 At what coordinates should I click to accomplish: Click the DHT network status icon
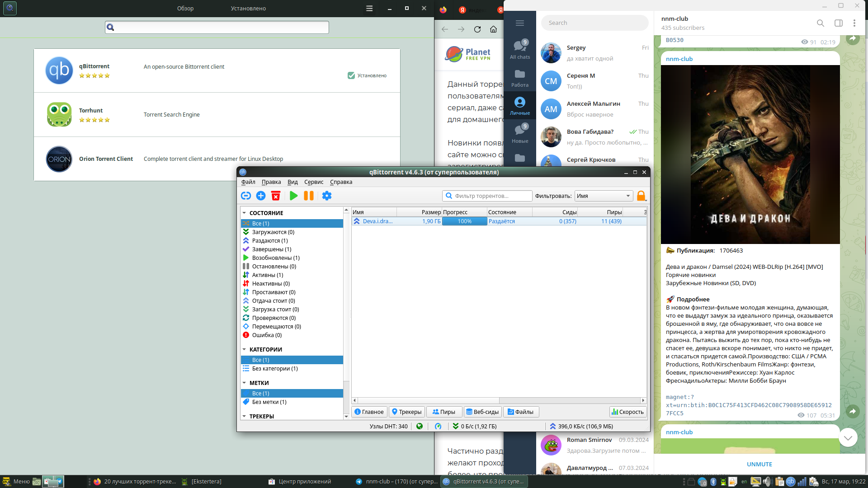tap(420, 426)
